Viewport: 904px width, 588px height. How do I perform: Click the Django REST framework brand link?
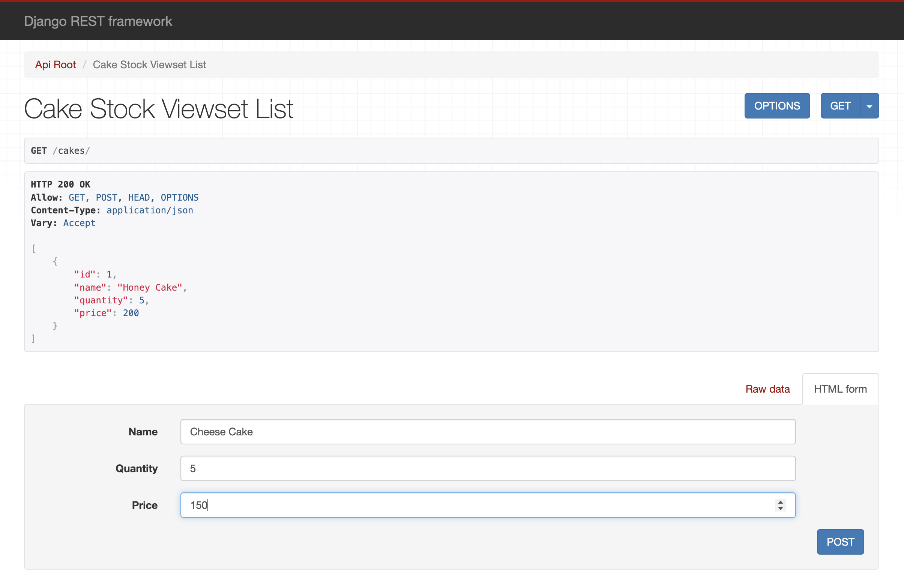pos(98,21)
